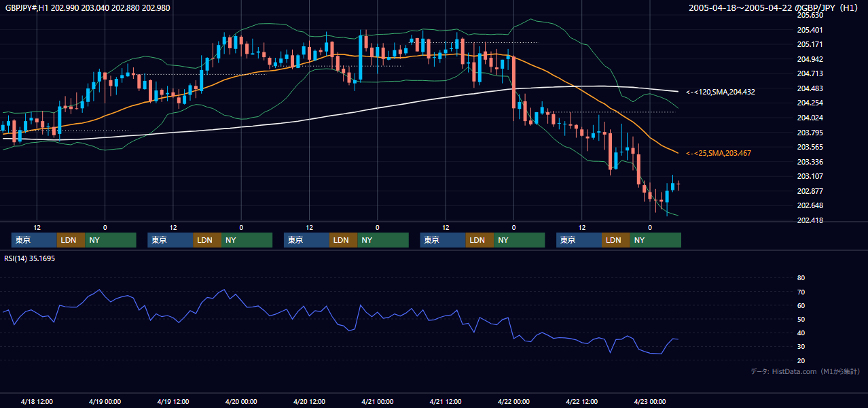Click the RSI 20 level label
This screenshot has width=868, height=408.
(x=801, y=360)
